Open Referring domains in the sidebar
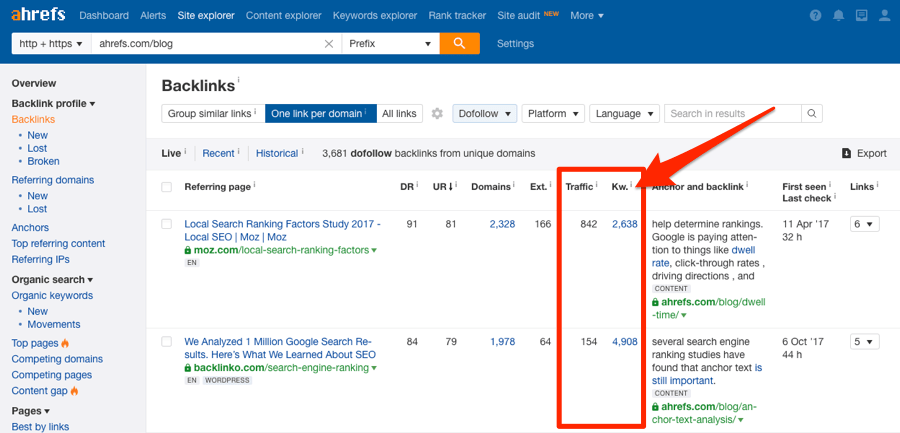Screen dimensions: 900x433 pos(53,180)
